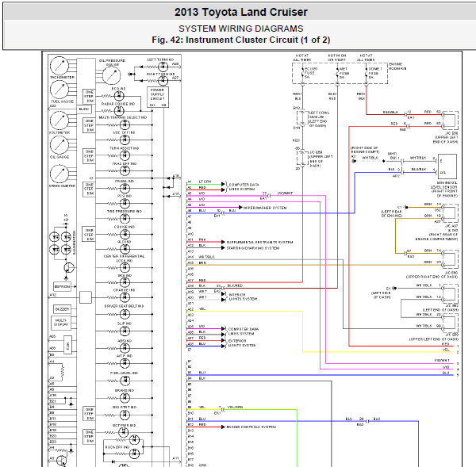Click the charge indicator LED symbol

point(125,297)
